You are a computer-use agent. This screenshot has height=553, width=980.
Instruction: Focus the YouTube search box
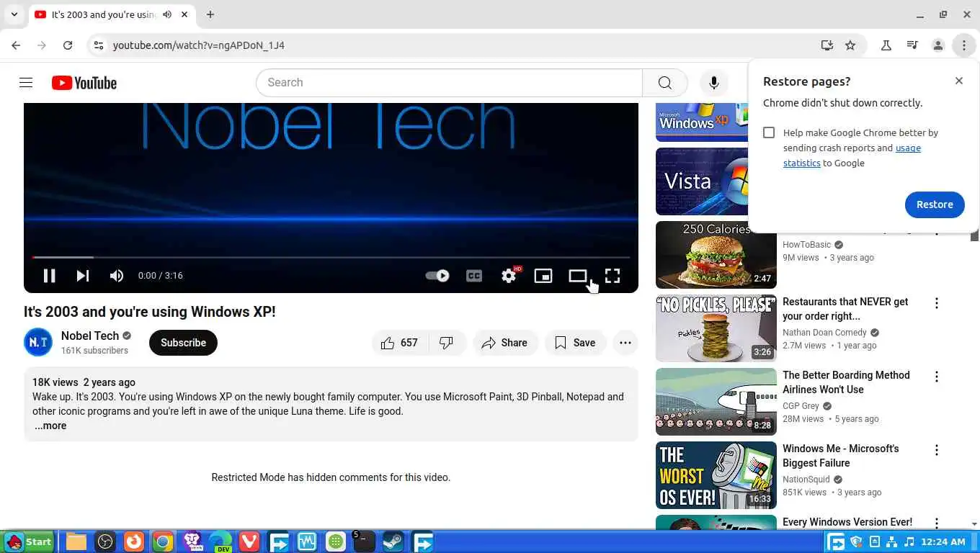tap(449, 83)
